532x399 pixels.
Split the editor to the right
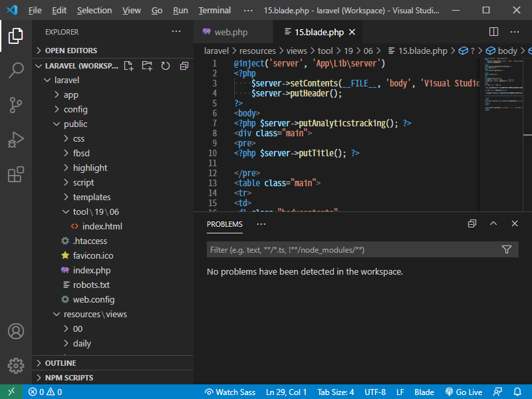coord(493,32)
